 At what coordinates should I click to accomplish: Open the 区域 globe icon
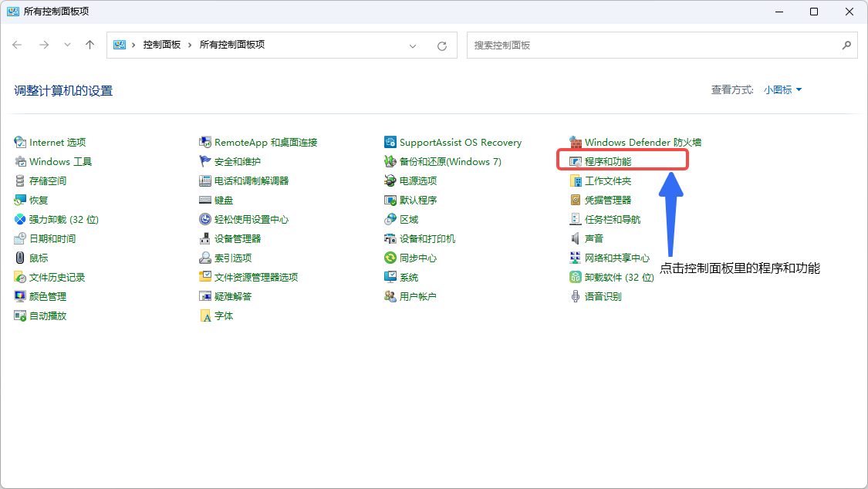coord(390,220)
